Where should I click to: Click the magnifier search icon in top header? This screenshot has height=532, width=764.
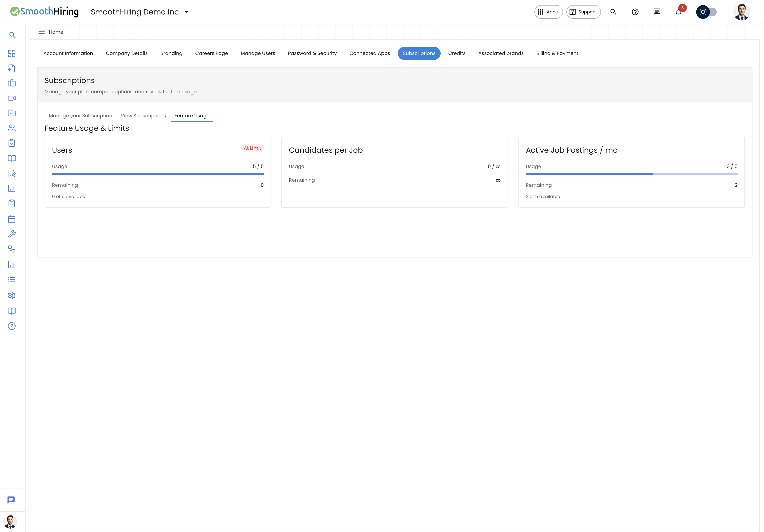tap(613, 12)
